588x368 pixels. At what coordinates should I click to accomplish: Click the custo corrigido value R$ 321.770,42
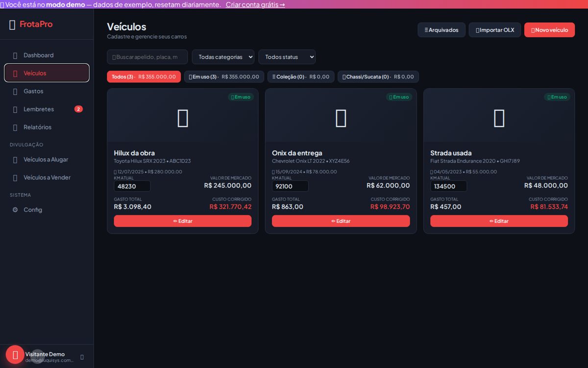point(230,207)
